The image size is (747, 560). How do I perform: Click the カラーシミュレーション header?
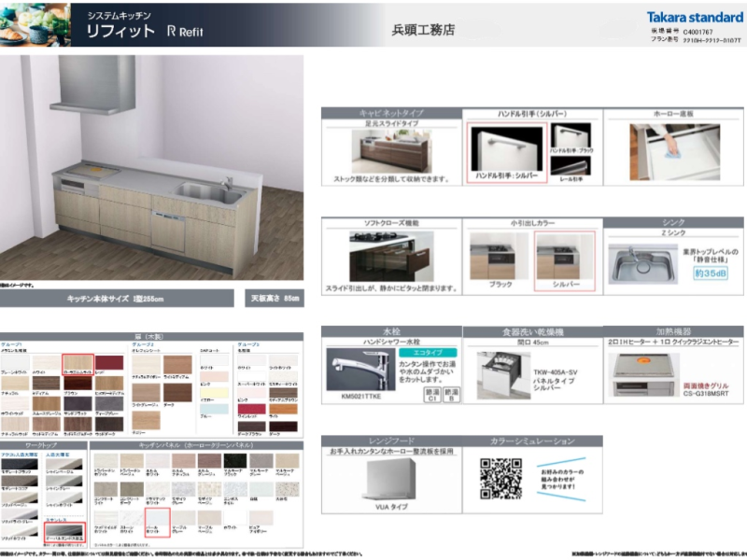point(532,441)
